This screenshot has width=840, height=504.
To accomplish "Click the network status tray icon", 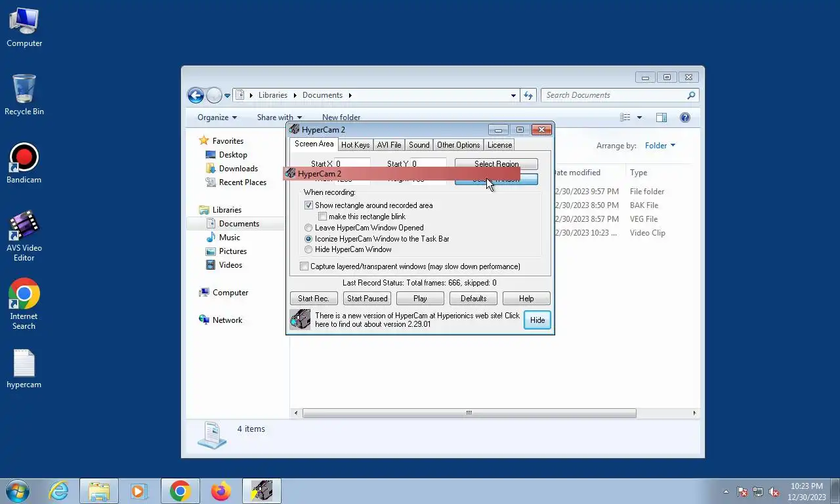I will [x=758, y=492].
